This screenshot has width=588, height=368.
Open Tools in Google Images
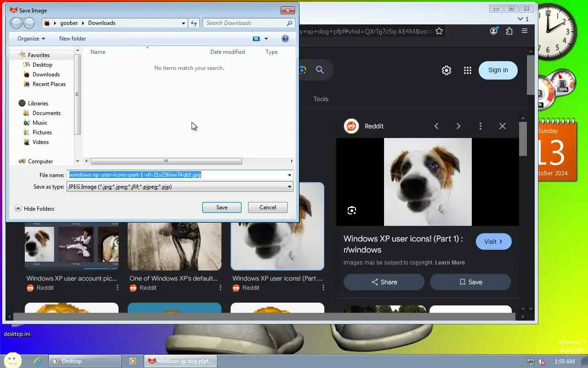321,99
